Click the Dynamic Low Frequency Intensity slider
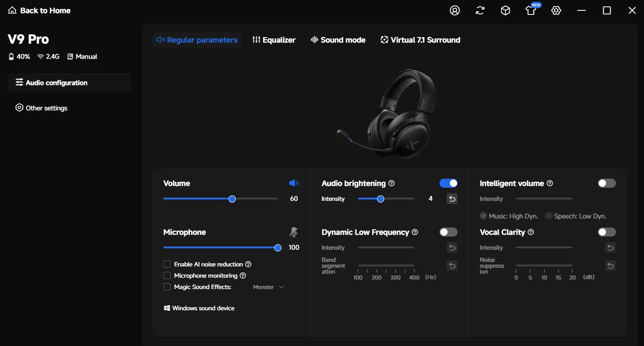 (x=386, y=247)
